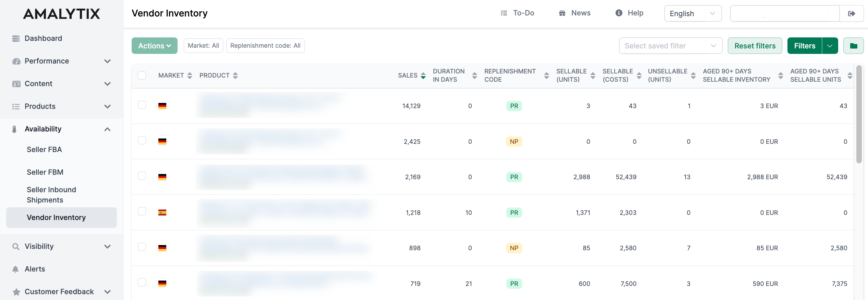
Task: Click NP badge in 2,425 sales row
Action: [514, 142]
